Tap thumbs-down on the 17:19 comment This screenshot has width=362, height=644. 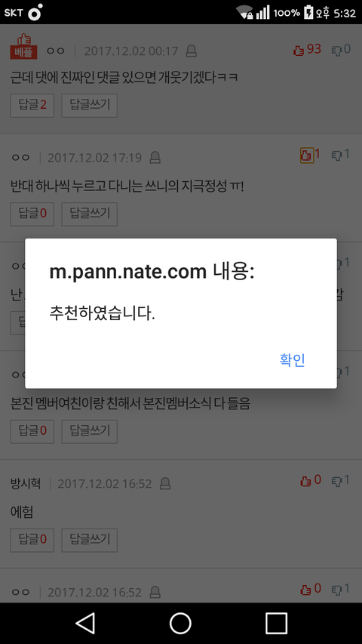point(336,156)
